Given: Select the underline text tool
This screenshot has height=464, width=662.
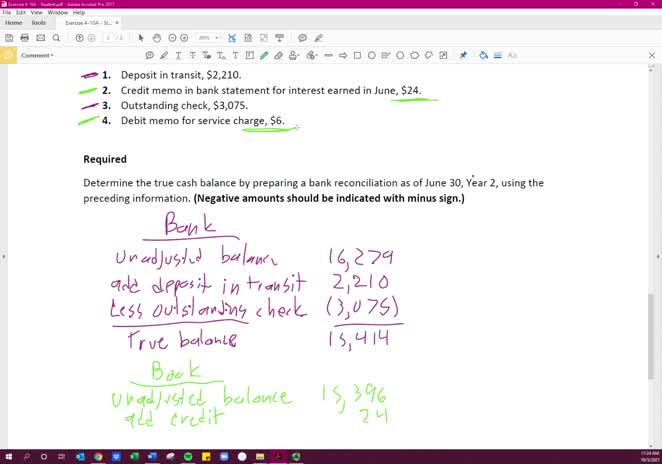Looking at the screenshot, I should pos(178,55).
